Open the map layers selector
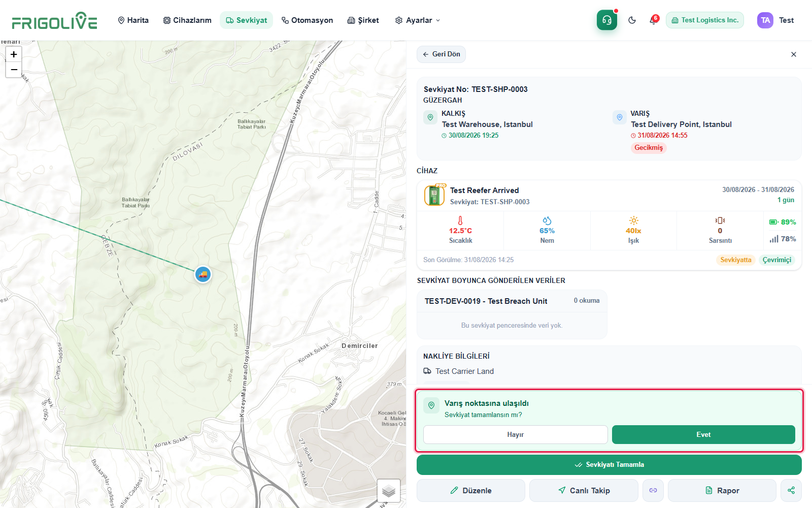The image size is (812, 508). pyautogui.click(x=389, y=491)
